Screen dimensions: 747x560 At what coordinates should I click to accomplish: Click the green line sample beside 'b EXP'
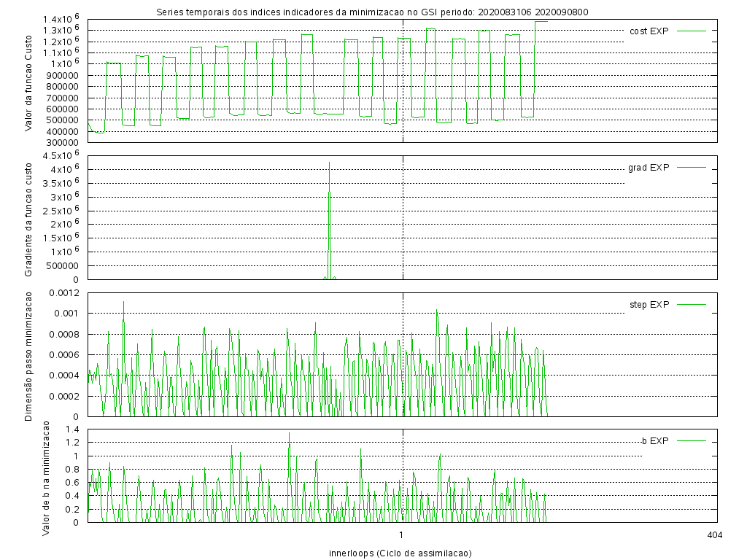point(692,441)
